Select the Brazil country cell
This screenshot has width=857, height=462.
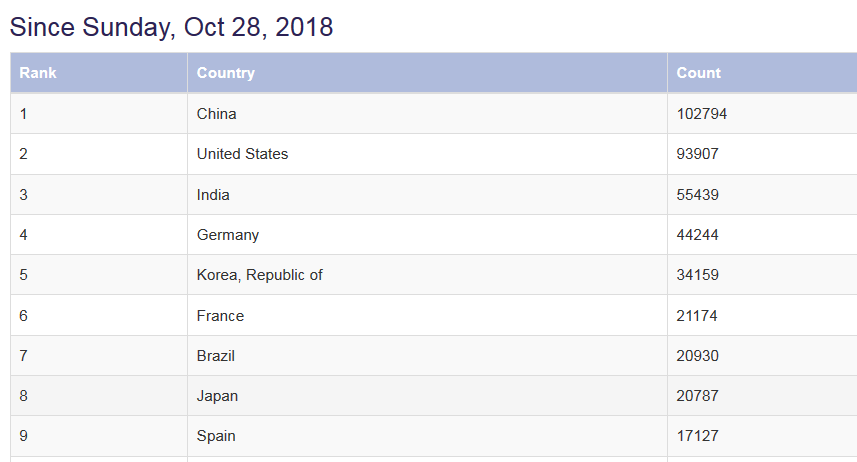coord(427,355)
